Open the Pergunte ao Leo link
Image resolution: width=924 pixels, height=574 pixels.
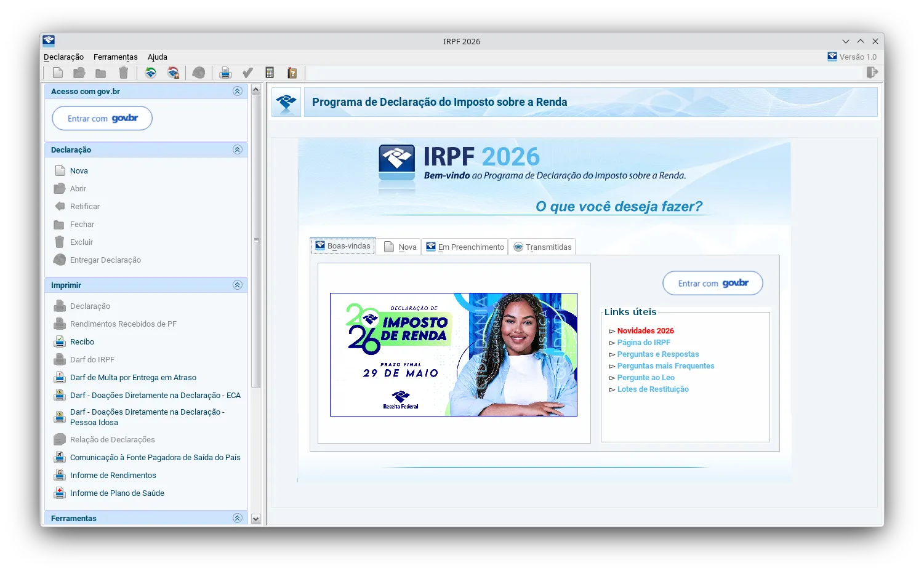646,378
